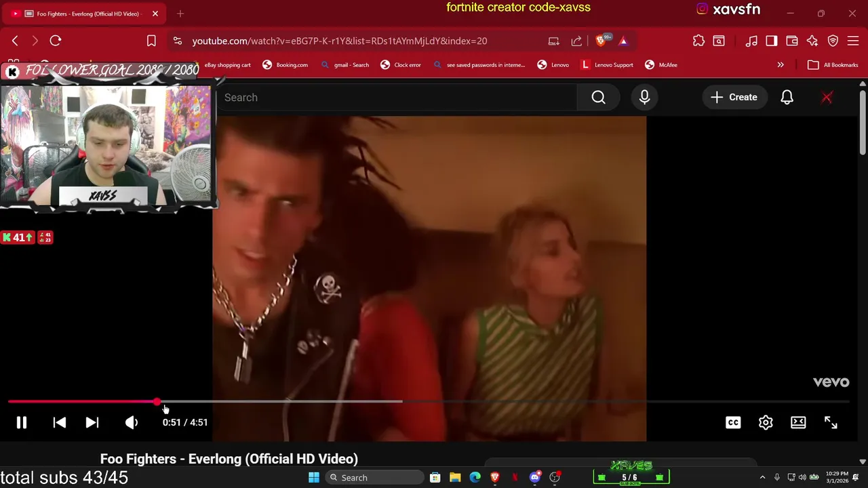The height and width of the screenshot is (488, 868).
Task: Open the Lenovo bookmark
Action: click(553, 65)
